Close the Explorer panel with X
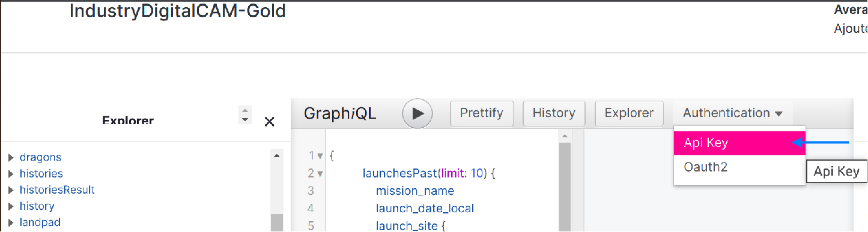868x232 pixels. (x=270, y=122)
